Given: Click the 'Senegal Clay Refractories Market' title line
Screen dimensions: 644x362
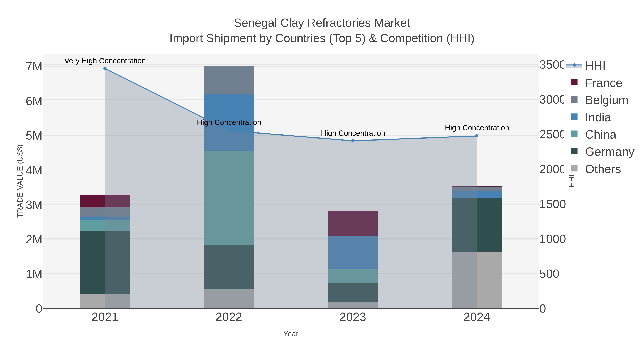Looking at the screenshot, I should 322,23.
